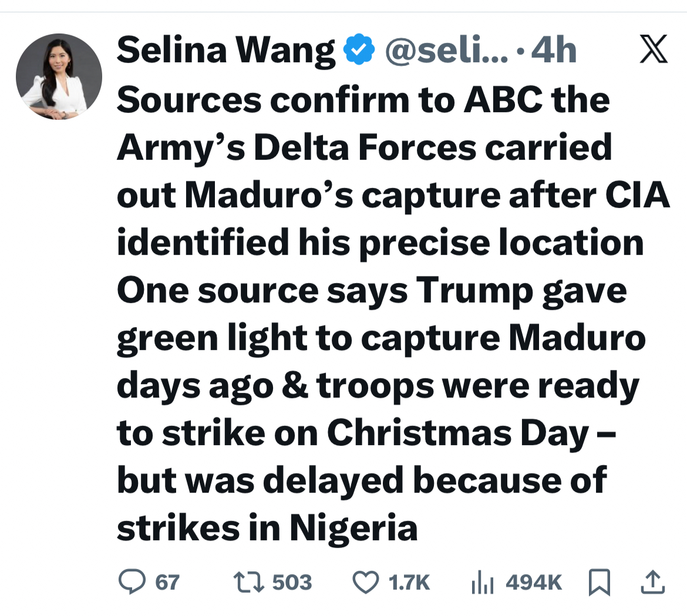Screen dimensions: 687x616
Task: Click the view analytics bar chart icon
Action: tap(483, 582)
